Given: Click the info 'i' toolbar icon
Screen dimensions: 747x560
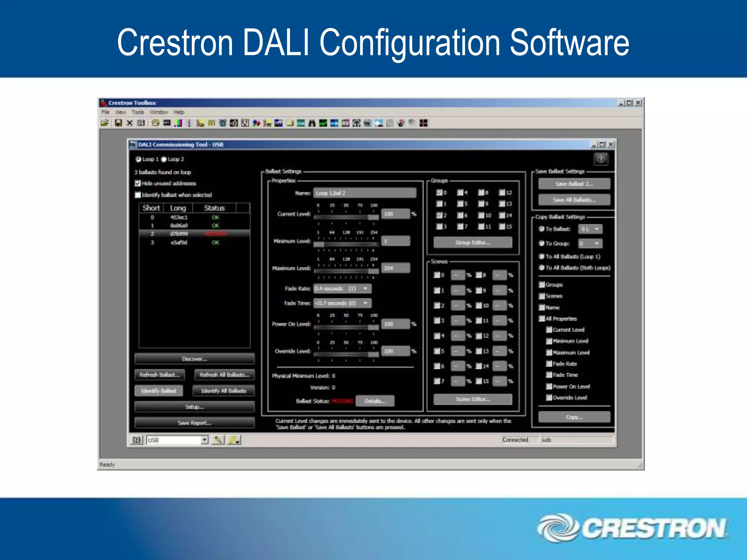Looking at the screenshot, I should pos(189,123).
